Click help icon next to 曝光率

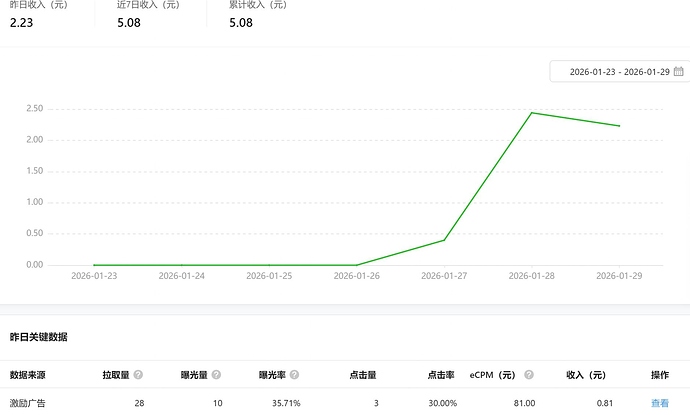(294, 375)
